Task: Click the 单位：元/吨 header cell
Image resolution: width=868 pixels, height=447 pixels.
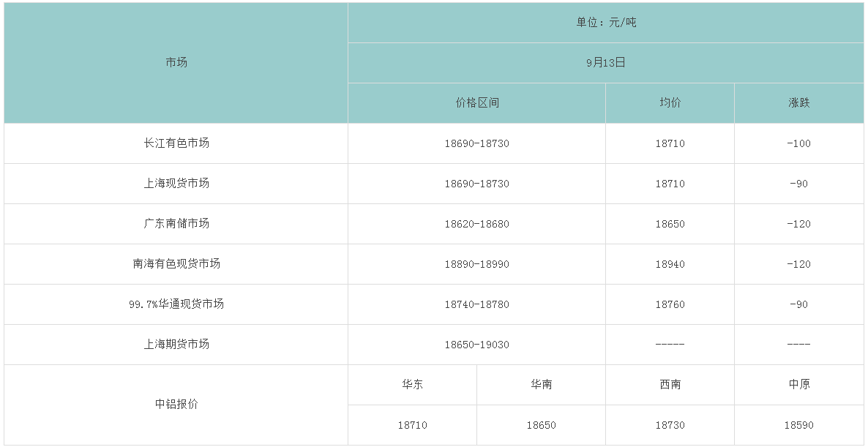Action: tap(606, 23)
